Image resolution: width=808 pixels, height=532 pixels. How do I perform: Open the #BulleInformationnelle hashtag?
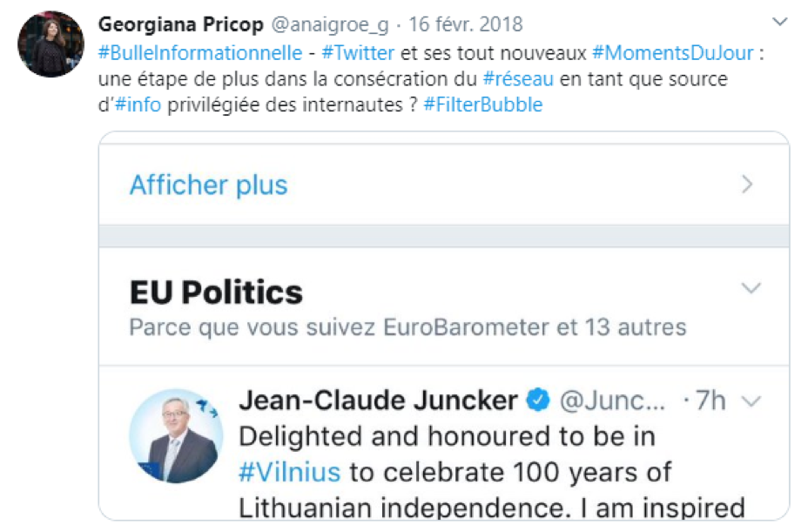click(200, 52)
